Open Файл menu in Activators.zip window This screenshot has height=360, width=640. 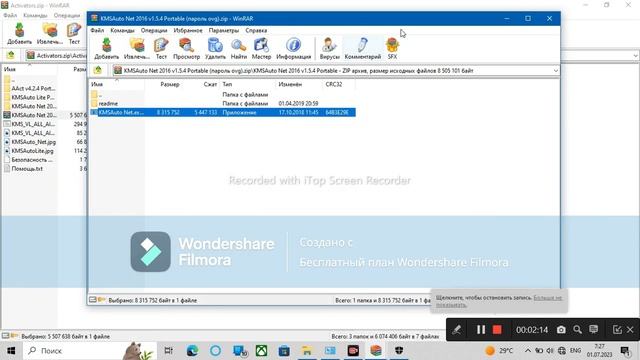pos(10,16)
